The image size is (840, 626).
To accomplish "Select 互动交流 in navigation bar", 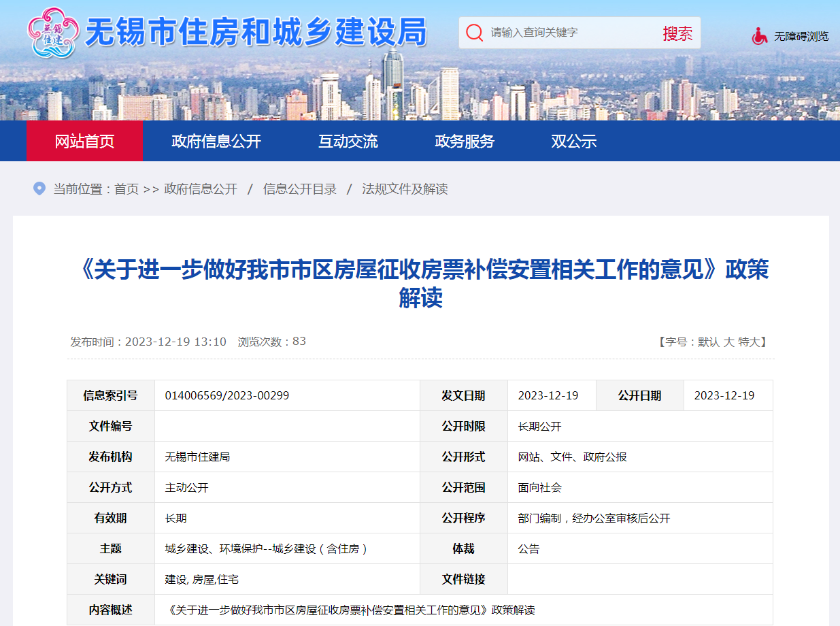I will coord(348,142).
